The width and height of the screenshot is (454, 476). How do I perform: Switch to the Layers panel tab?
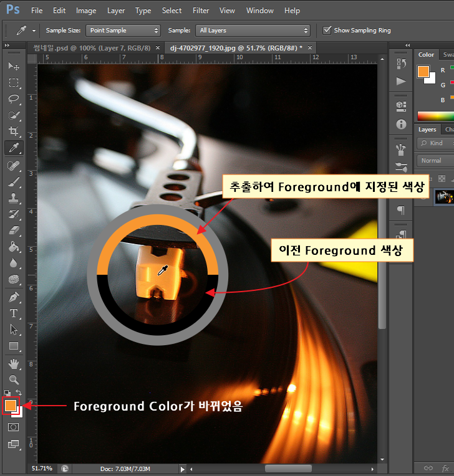click(x=427, y=130)
